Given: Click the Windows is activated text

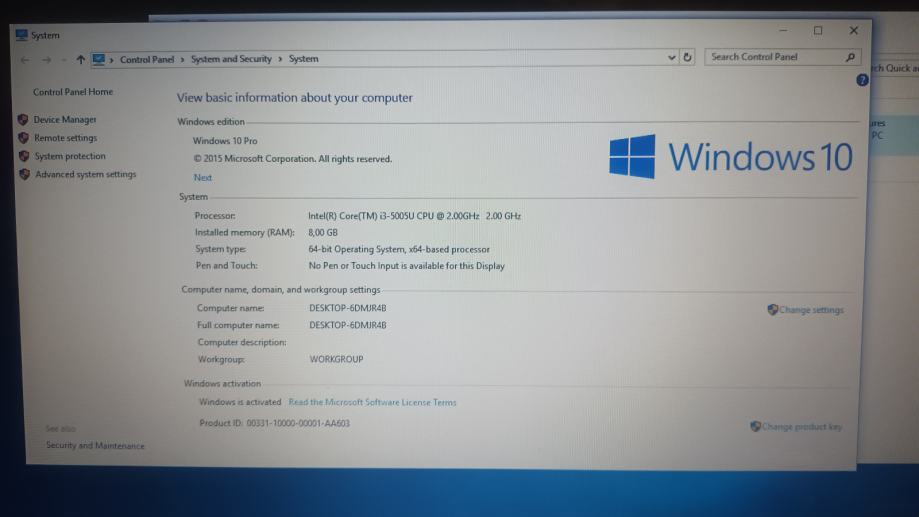Looking at the screenshot, I should [240, 402].
